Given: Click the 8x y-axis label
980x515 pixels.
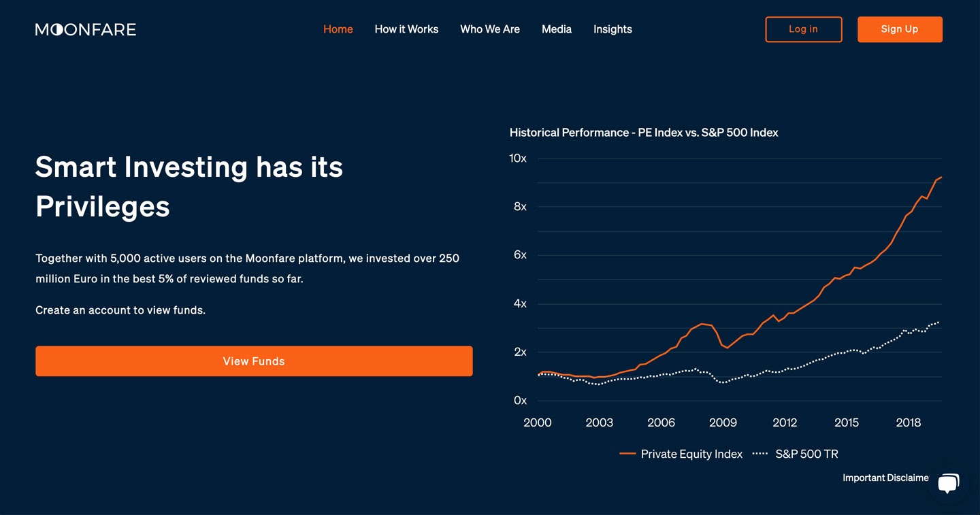Looking at the screenshot, I should pyautogui.click(x=520, y=206).
